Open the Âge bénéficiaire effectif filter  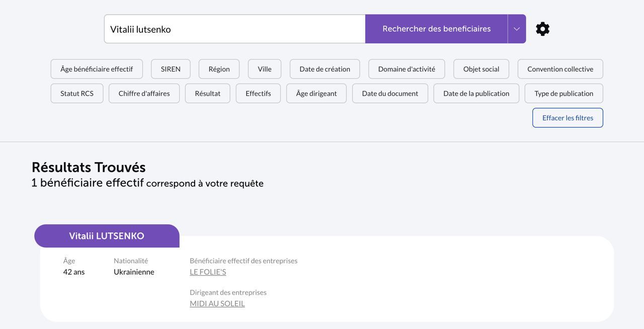tap(97, 69)
